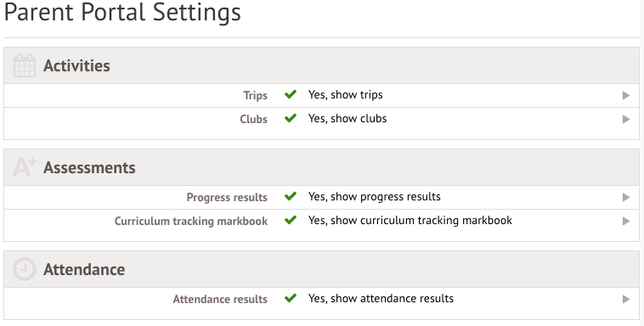The width and height of the screenshot is (644, 326).
Task: Click the Curriculum tracking markbook green checkmark
Action: tap(291, 220)
